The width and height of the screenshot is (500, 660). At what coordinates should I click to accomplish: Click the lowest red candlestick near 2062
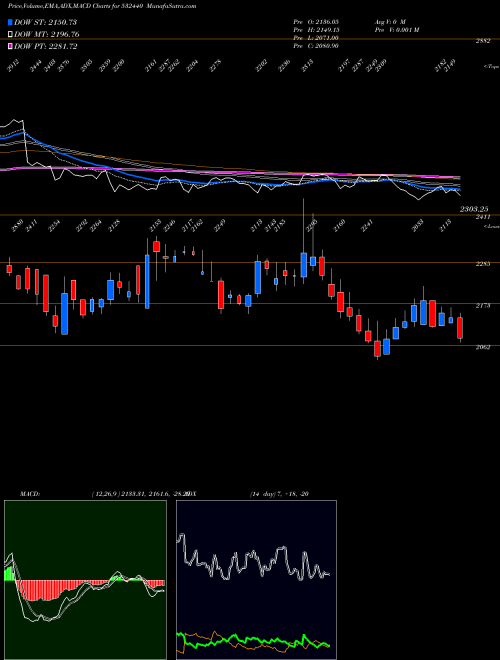coord(378,349)
